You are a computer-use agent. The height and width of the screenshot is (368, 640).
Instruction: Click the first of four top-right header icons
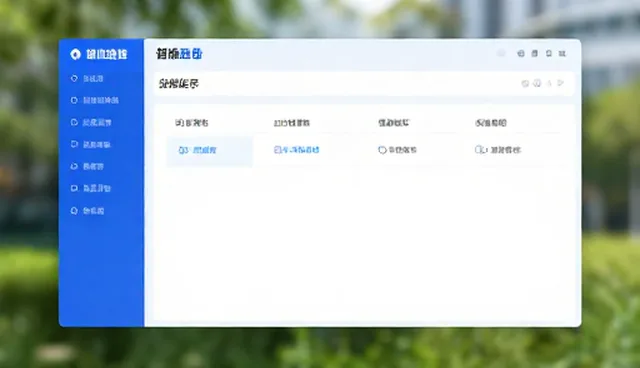(x=521, y=53)
